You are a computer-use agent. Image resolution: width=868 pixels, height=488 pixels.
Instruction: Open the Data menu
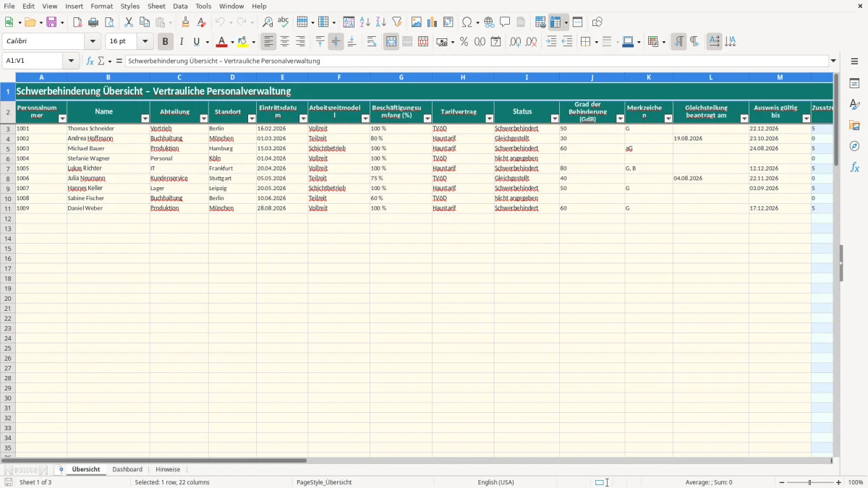pyautogui.click(x=180, y=6)
